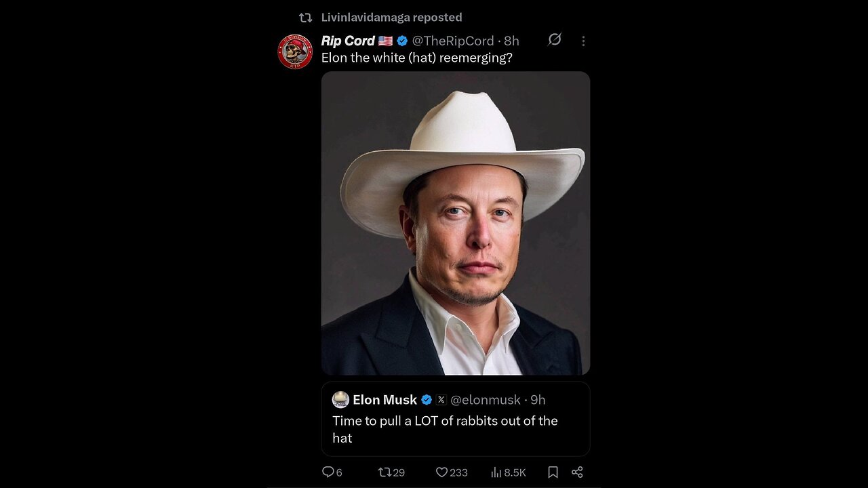Click the X affiliation badge next to Elon Musk

pyautogui.click(x=441, y=400)
